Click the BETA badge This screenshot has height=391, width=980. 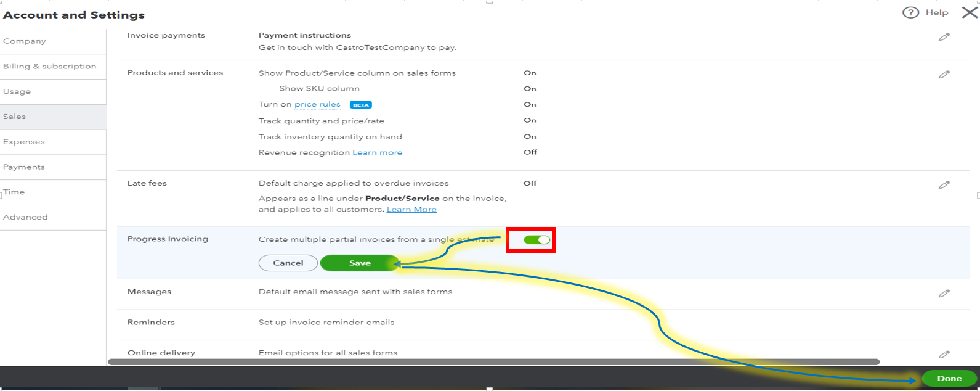pos(360,105)
